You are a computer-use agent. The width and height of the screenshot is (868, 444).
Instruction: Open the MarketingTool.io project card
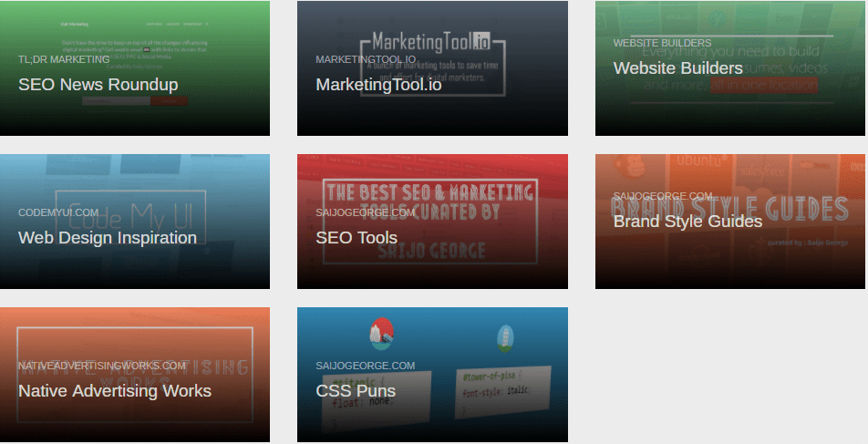pos(432,68)
